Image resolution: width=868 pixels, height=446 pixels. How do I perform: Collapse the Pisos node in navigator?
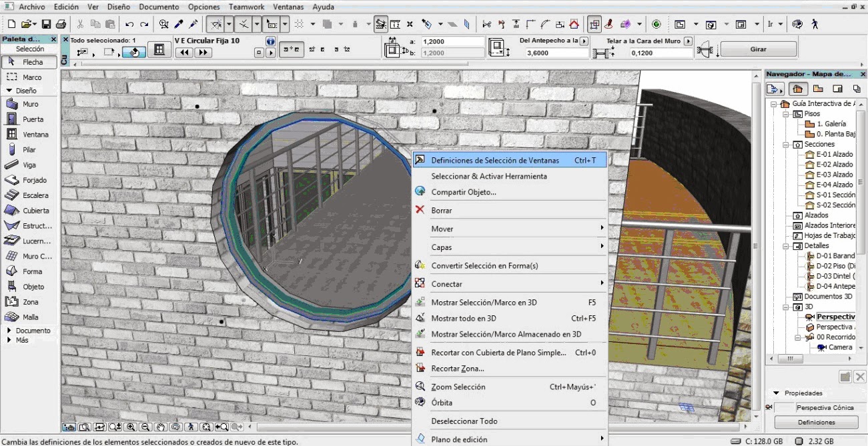coord(785,114)
